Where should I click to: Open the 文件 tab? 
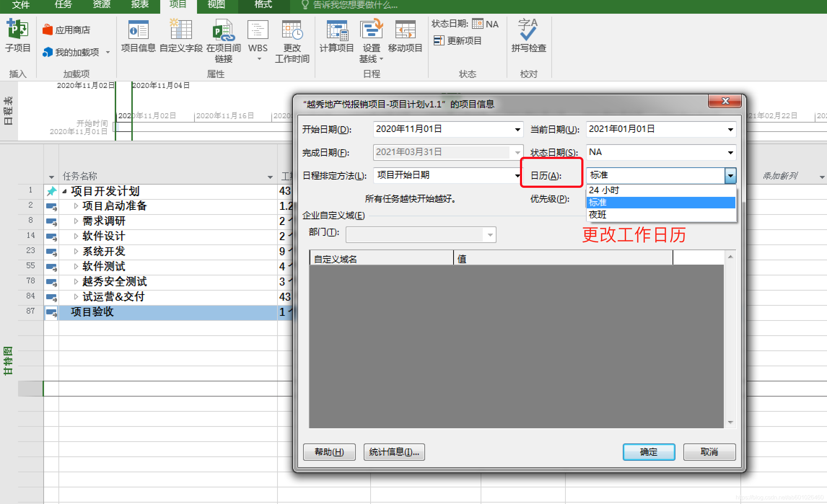tap(21, 5)
